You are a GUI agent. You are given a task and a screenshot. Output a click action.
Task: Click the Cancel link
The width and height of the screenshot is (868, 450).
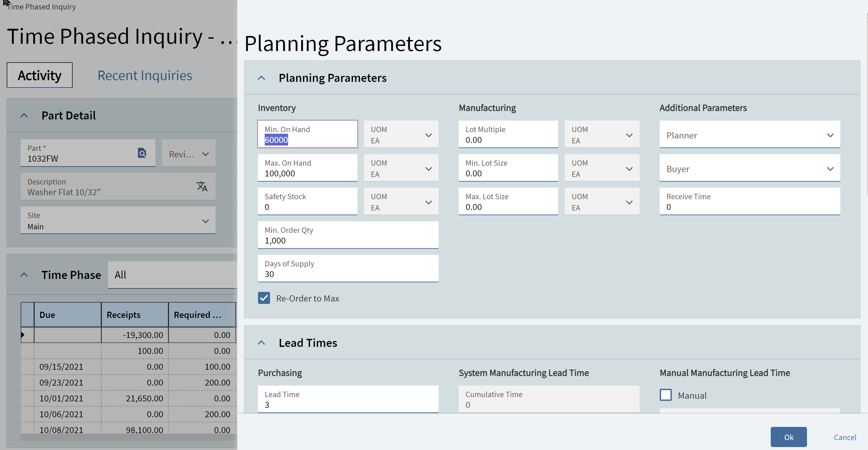coord(845,437)
